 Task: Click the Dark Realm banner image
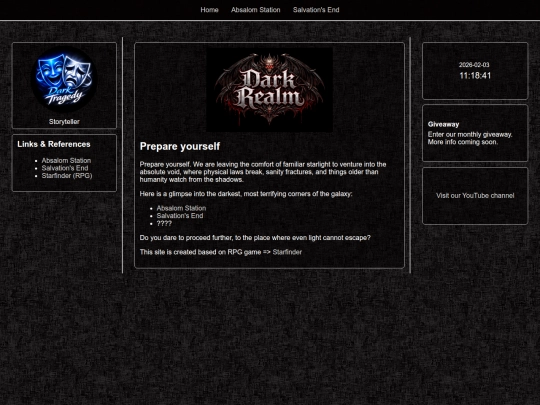(269, 90)
